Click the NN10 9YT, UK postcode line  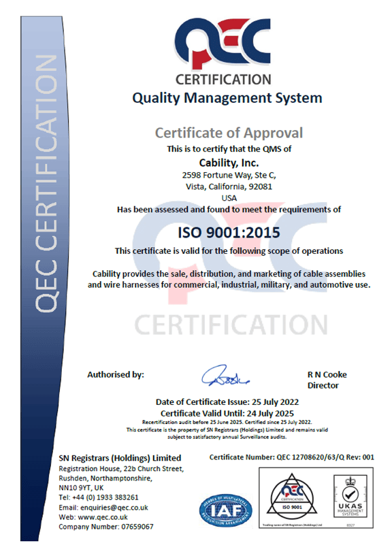click(81, 488)
